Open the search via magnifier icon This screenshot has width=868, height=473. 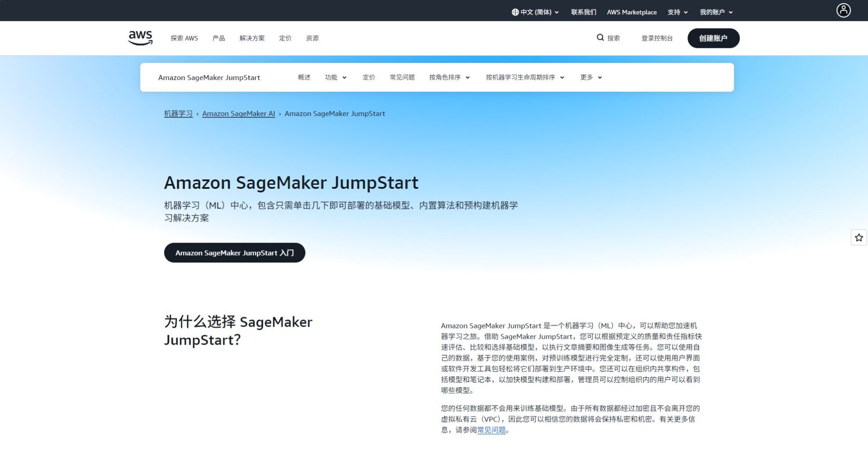click(600, 37)
